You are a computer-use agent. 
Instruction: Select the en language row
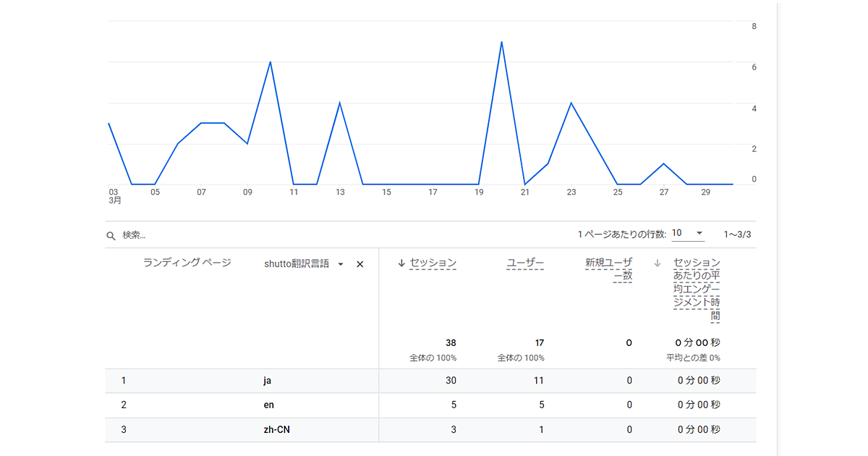[x=269, y=405]
